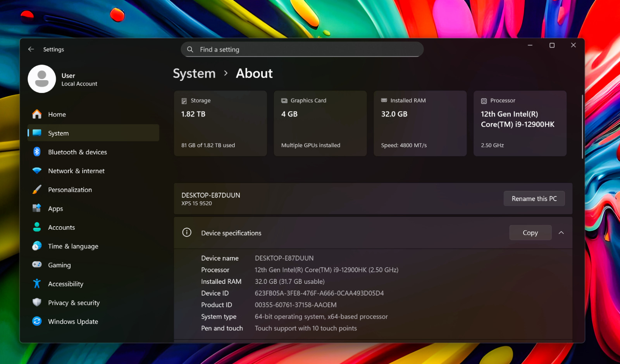
Task: Minimize the Settings window
Action: point(530,45)
